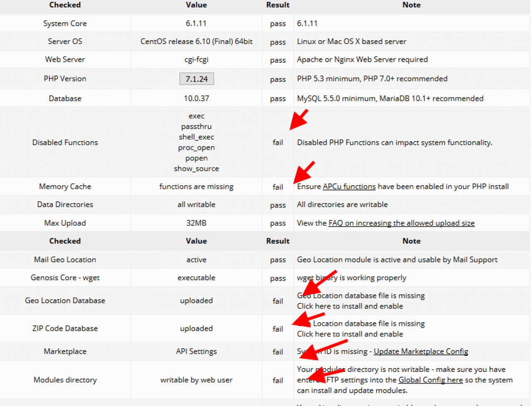
Task: Click the fail result for Marketplace
Action: point(278,352)
